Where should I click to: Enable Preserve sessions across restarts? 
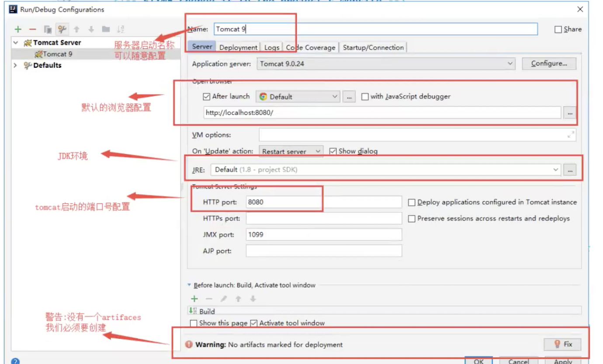click(x=412, y=219)
